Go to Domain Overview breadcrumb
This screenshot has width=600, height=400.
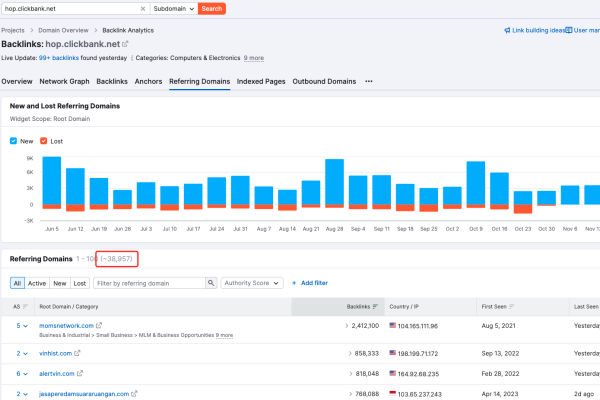[63, 30]
